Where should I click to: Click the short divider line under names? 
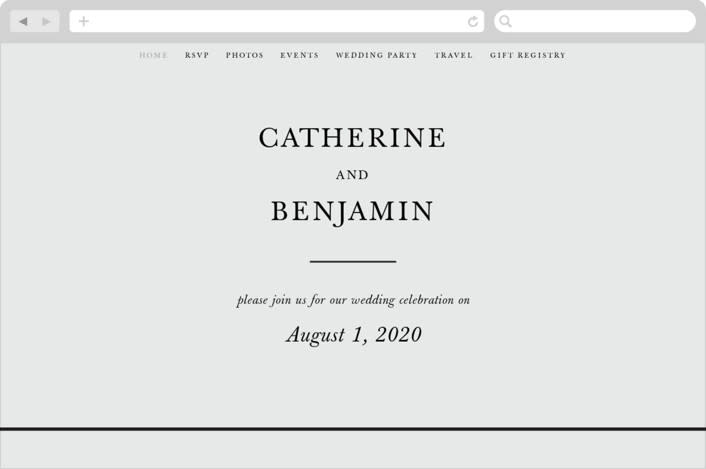click(x=353, y=261)
